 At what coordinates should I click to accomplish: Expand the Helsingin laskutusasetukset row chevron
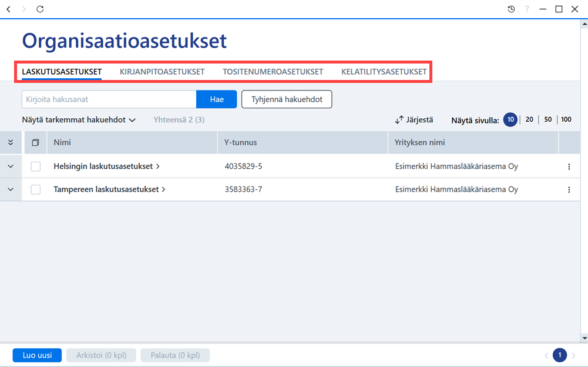(x=11, y=166)
